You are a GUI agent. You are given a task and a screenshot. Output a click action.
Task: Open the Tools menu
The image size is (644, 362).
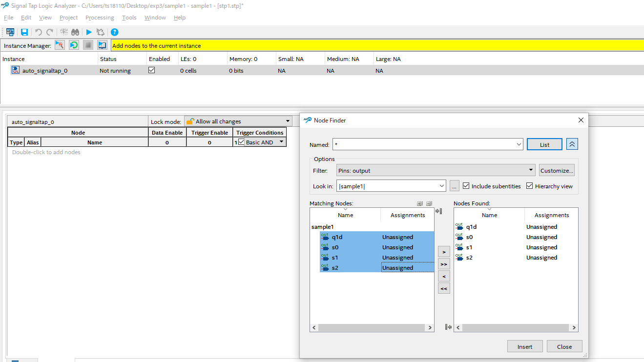point(129,18)
